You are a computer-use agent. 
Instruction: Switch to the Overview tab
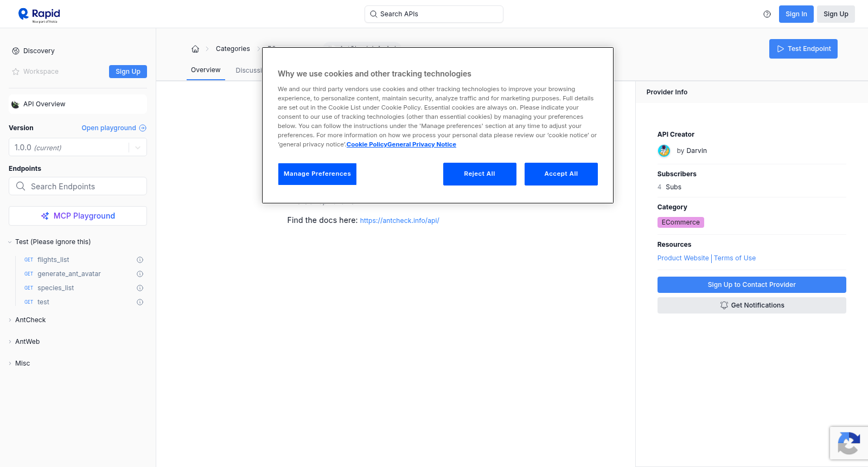[206, 70]
